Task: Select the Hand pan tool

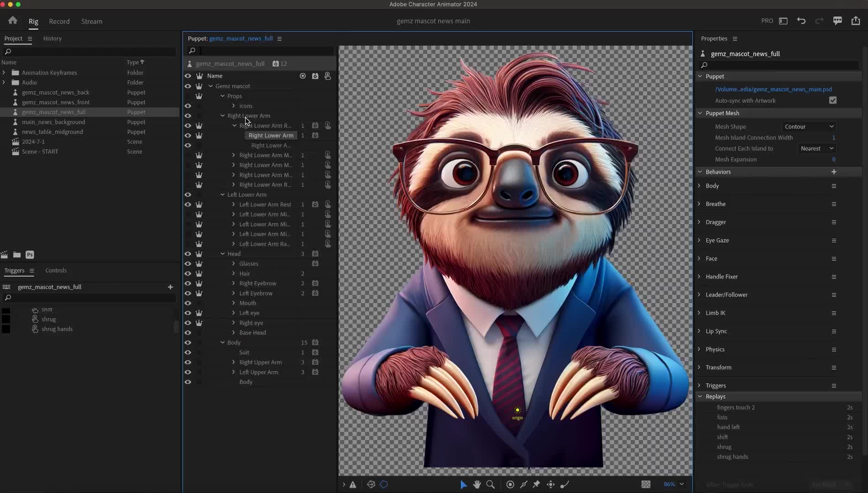Action: pos(477,484)
